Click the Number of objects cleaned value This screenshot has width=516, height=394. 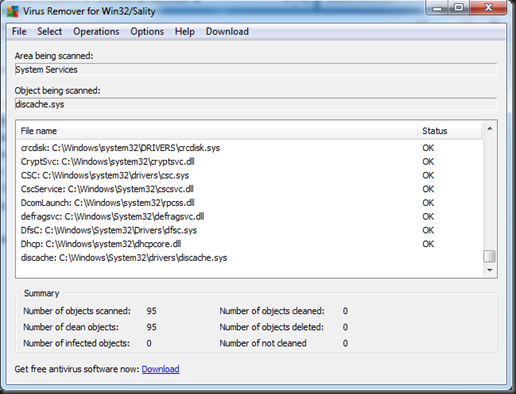(x=345, y=311)
